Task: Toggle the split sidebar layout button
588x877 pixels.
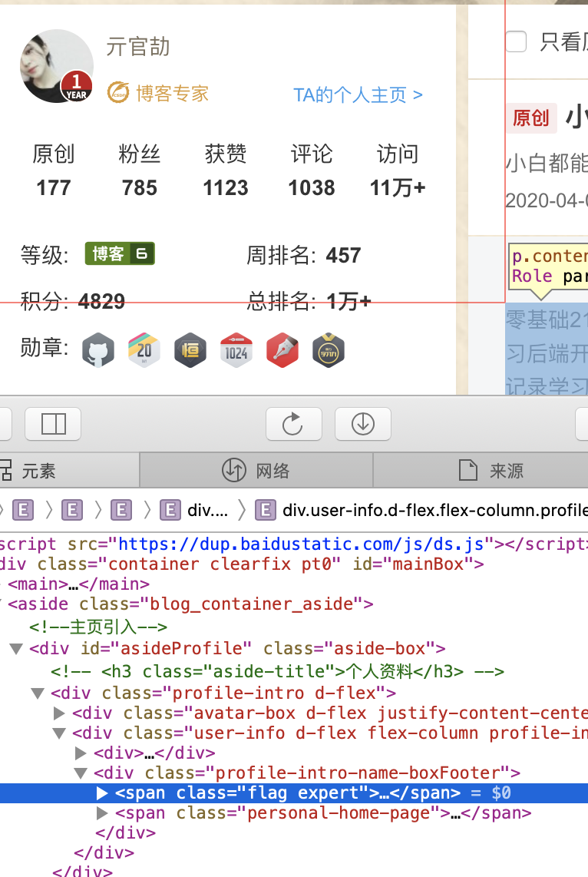Action: coord(53,424)
